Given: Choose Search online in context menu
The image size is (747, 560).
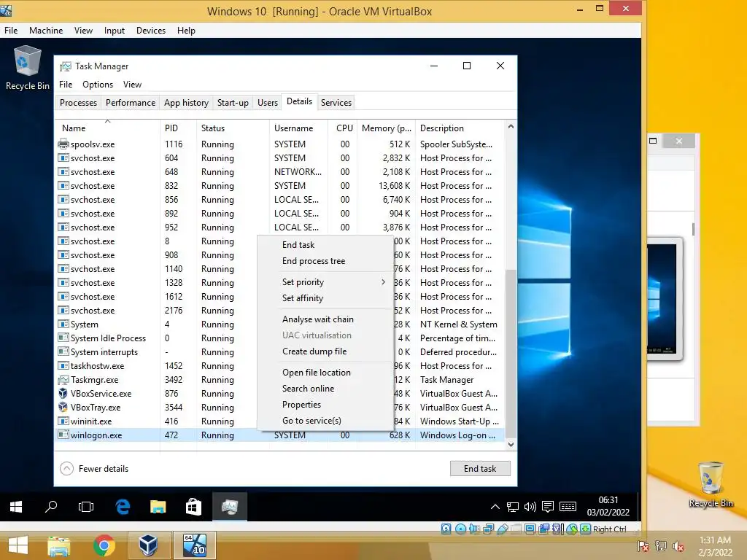Looking at the screenshot, I should click(x=326, y=389).
